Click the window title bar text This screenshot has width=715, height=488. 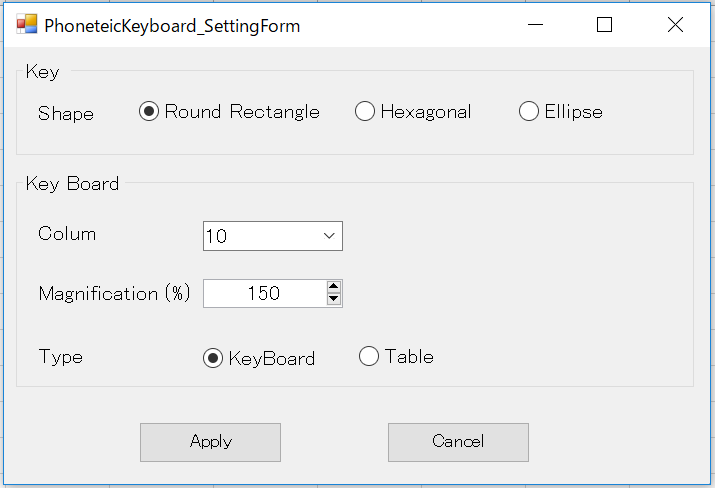coord(172,26)
